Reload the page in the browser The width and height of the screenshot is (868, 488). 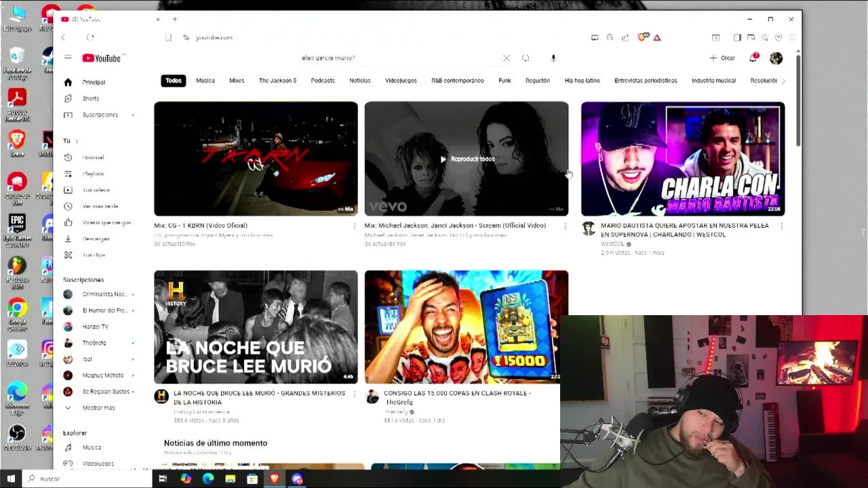point(90,37)
